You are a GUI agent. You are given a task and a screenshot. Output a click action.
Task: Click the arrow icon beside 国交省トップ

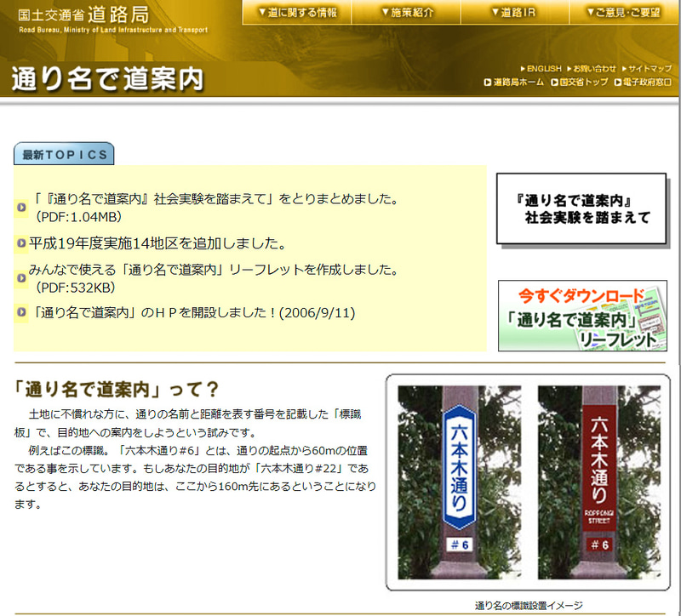(556, 81)
